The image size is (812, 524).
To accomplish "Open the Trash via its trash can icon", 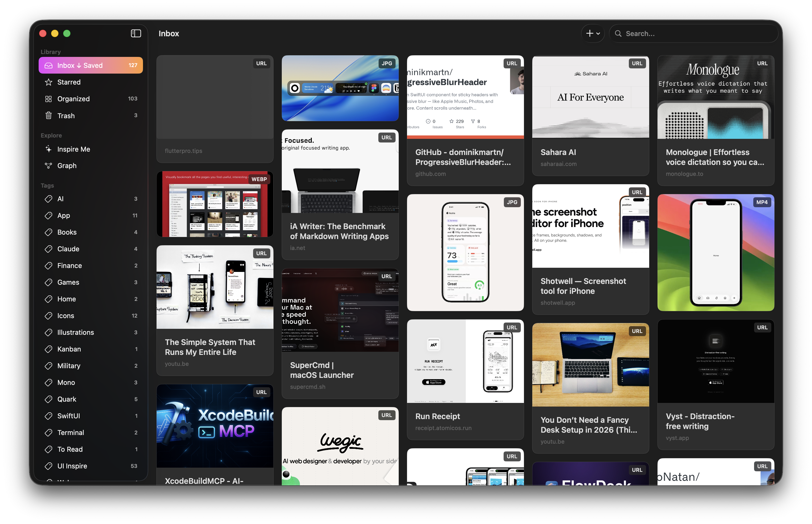I will (49, 116).
